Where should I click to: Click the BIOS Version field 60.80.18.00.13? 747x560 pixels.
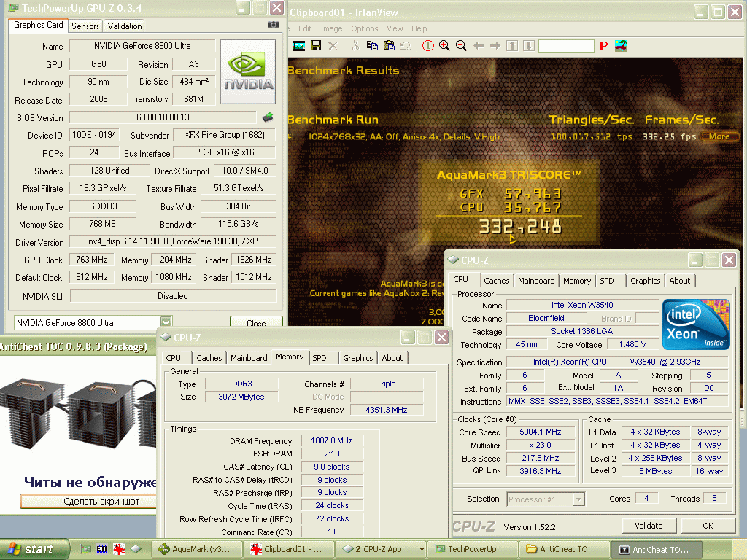pyautogui.click(x=163, y=117)
